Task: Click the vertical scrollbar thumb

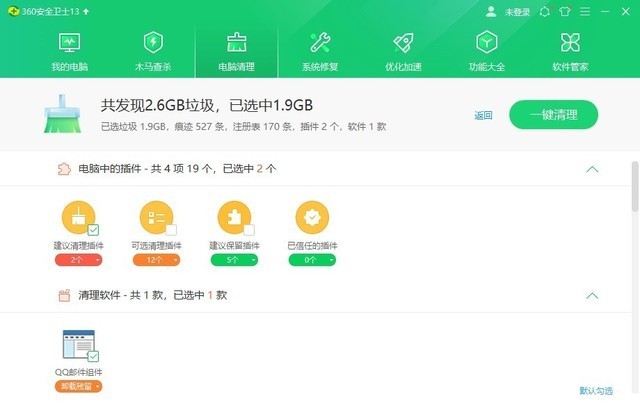Action: [x=635, y=186]
